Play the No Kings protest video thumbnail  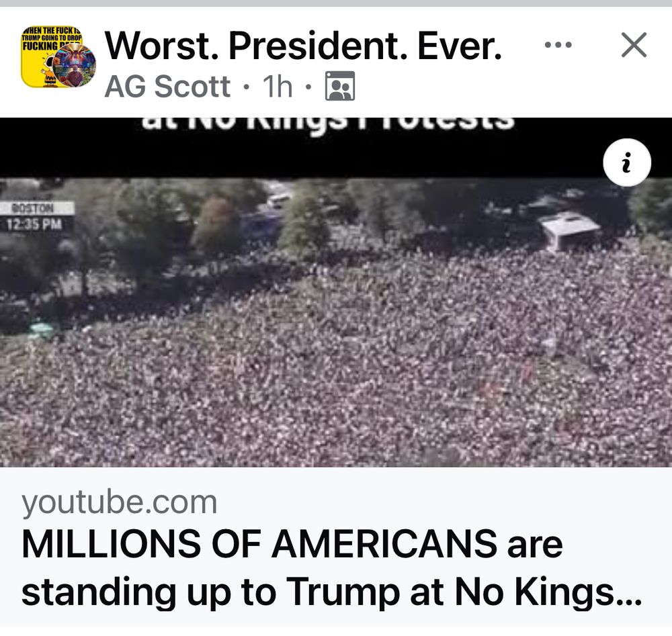pos(336,292)
